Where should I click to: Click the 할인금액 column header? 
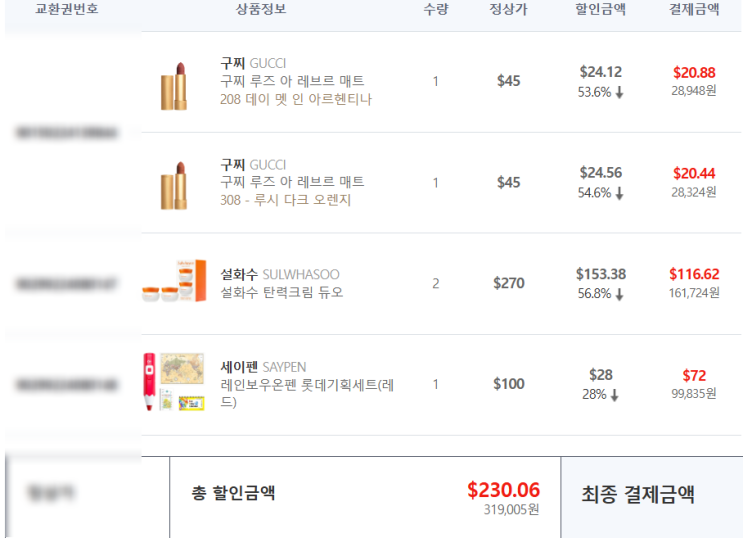click(x=600, y=10)
